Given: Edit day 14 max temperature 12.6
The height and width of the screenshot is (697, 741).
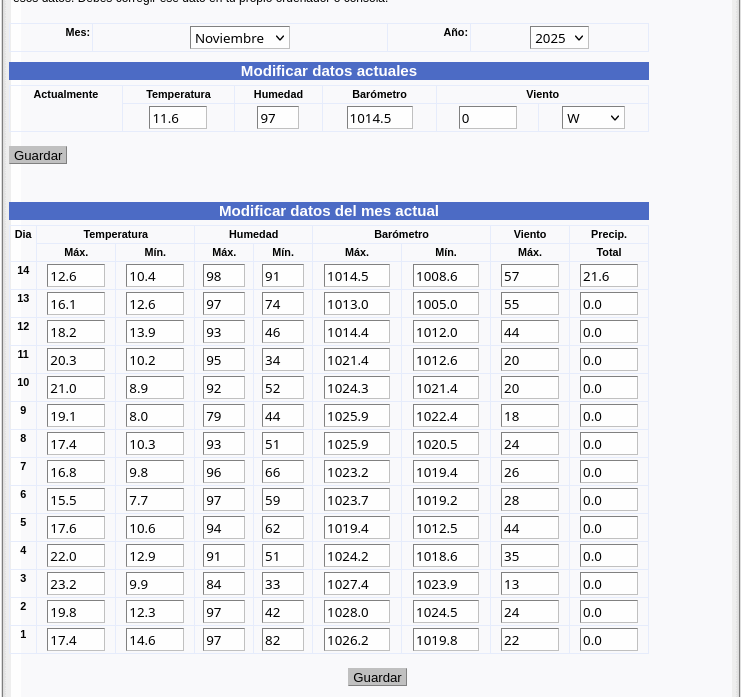Looking at the screenshot, I should [x=76, y=275].
